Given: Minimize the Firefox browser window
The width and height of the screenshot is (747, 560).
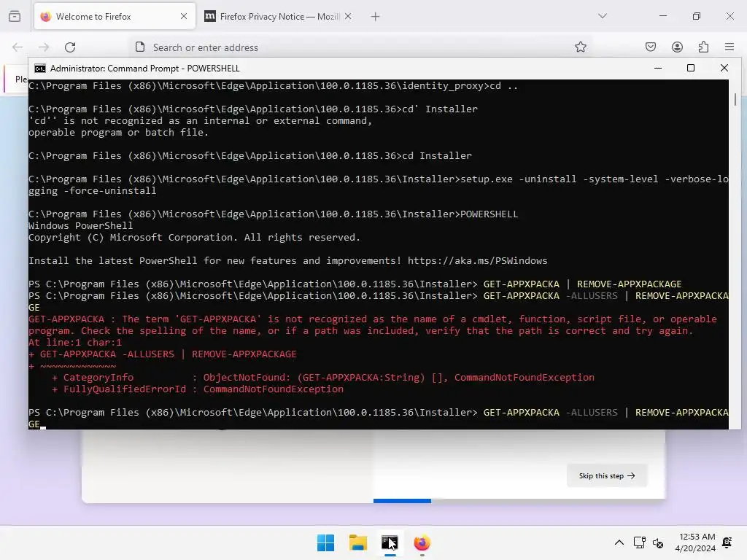Looking at the screenshot, I should [662, 16].
